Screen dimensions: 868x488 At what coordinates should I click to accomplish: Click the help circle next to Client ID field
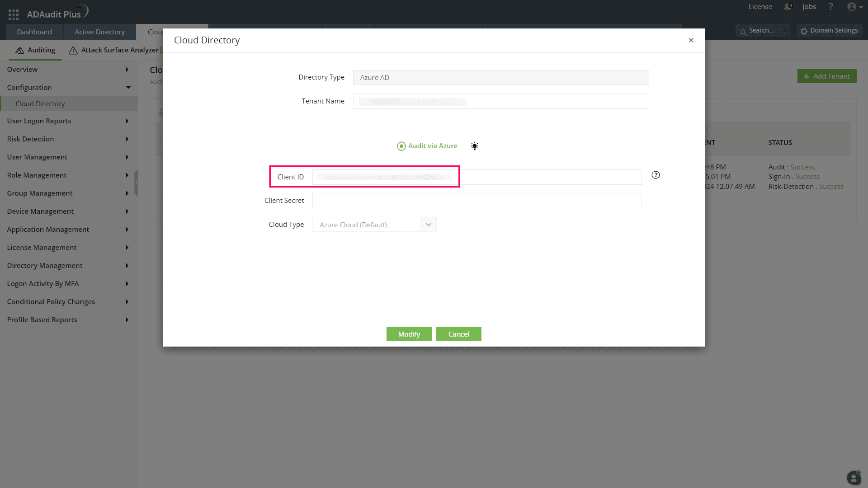tap(656, 175)
